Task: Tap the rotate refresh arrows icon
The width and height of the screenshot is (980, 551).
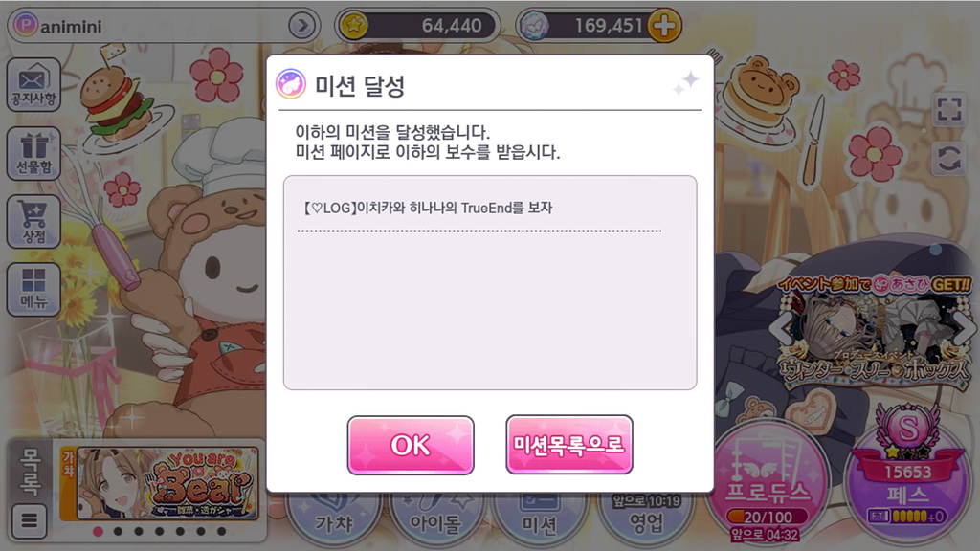Action: click(x=949, y=158)
